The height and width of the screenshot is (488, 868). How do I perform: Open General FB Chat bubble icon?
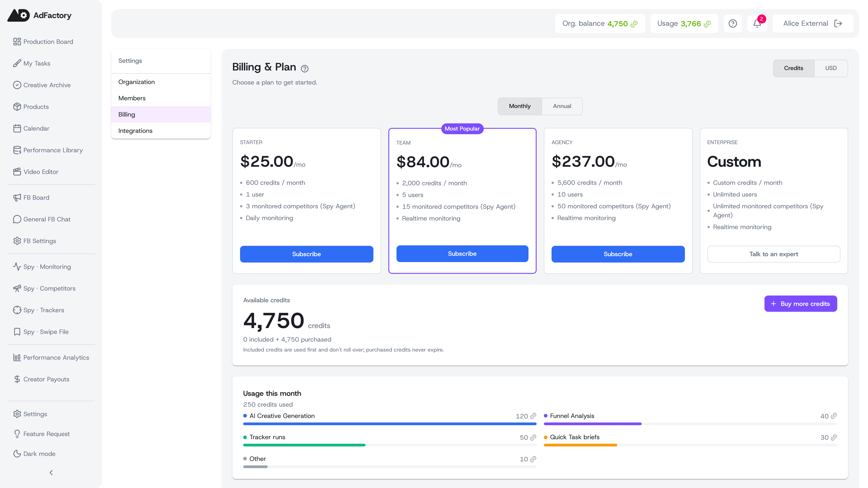click(17, 219)
